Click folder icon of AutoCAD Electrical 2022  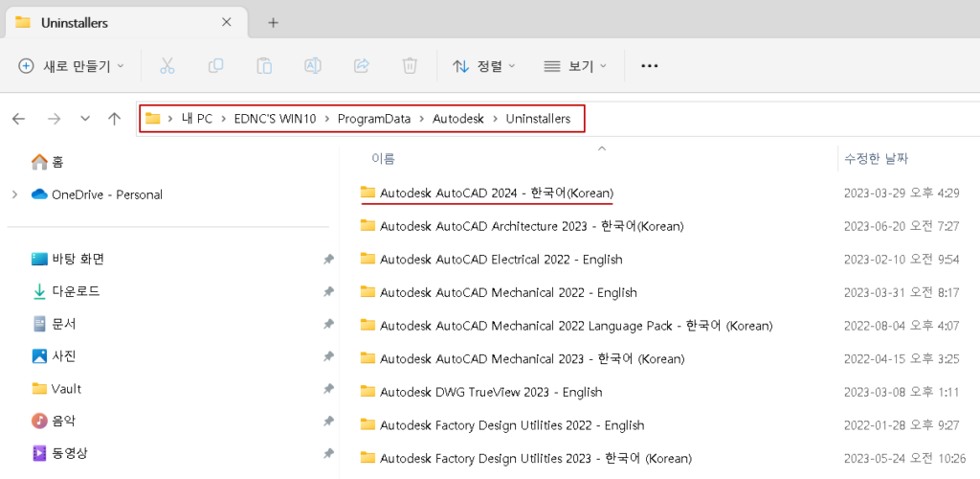(367, 259)
